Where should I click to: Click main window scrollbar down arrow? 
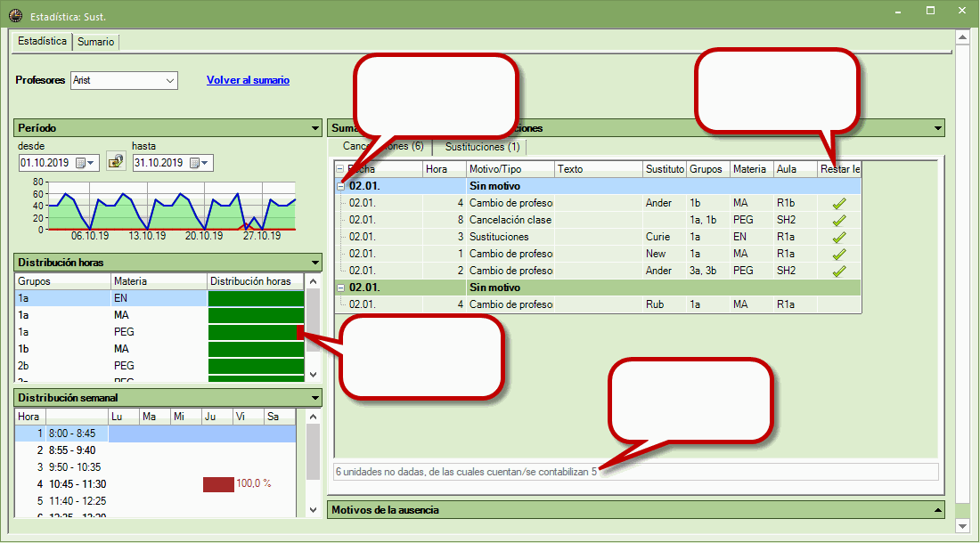962,526
